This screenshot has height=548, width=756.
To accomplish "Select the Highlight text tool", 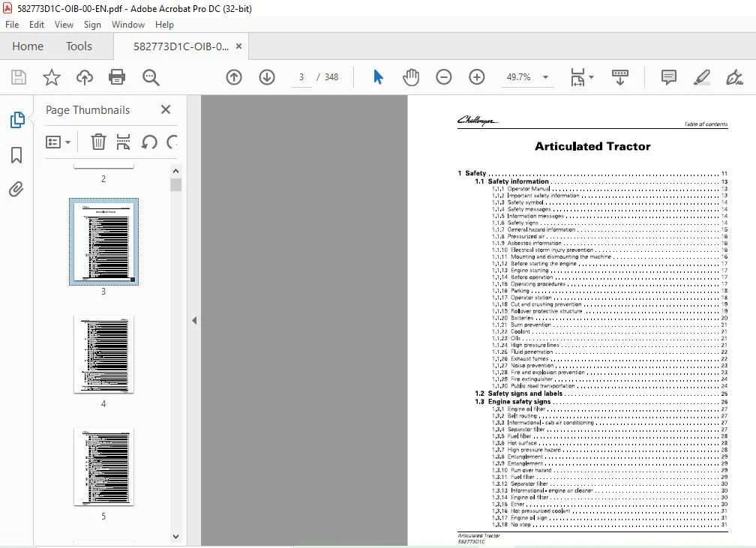I will pos(701,77).
